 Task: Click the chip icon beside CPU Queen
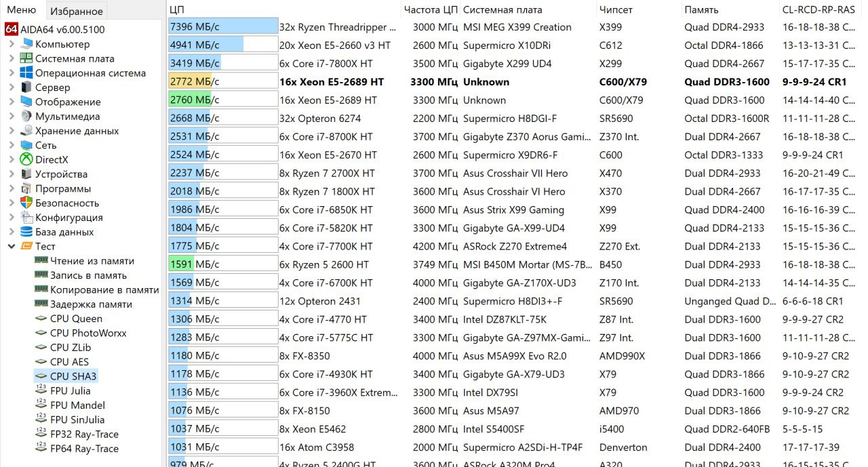(x=41, y=319)
